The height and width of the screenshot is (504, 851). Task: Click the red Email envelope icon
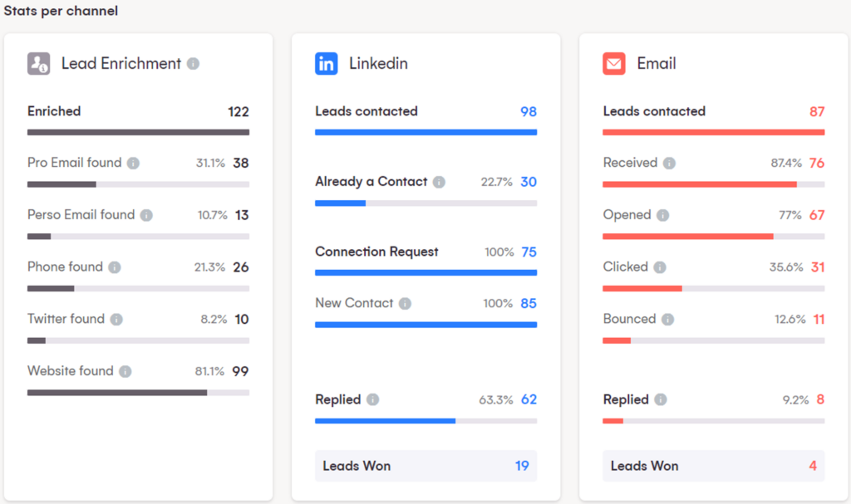point(614,63)
